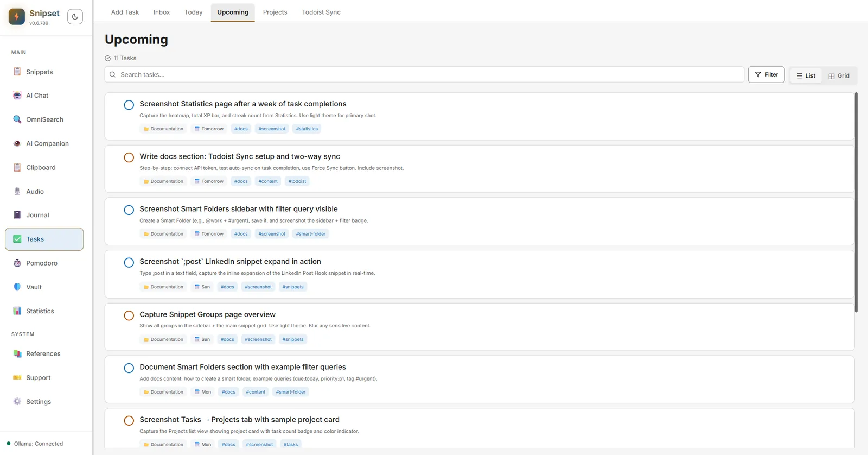Click the #statistics tag on first task

coord(307,129)
